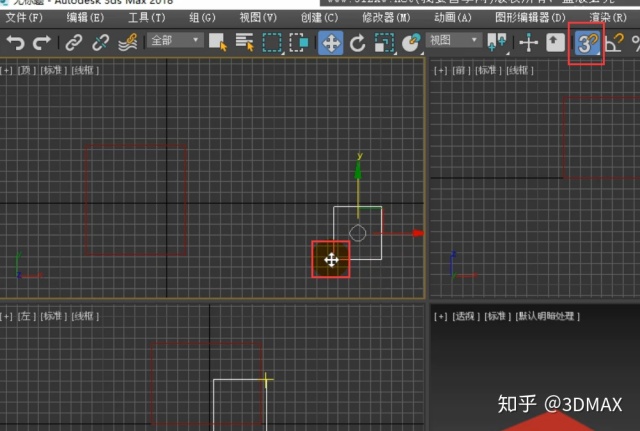Click the [透视] perspective view label

466,316
